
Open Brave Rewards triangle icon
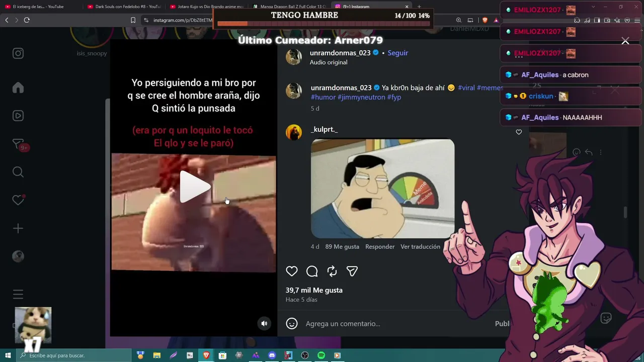[496, 20]
